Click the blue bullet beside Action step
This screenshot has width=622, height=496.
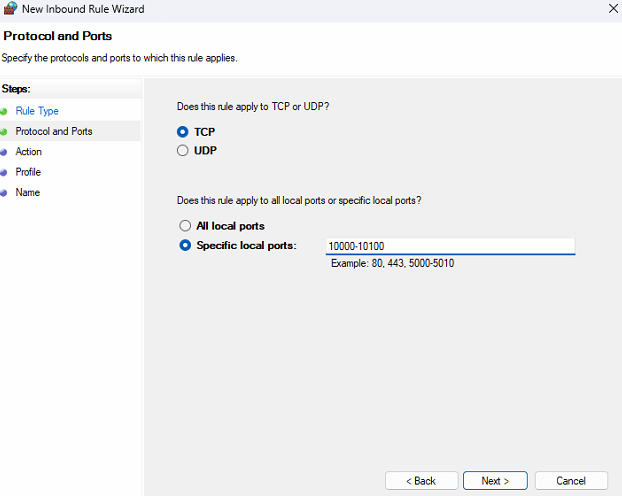[x=4, y=152]
